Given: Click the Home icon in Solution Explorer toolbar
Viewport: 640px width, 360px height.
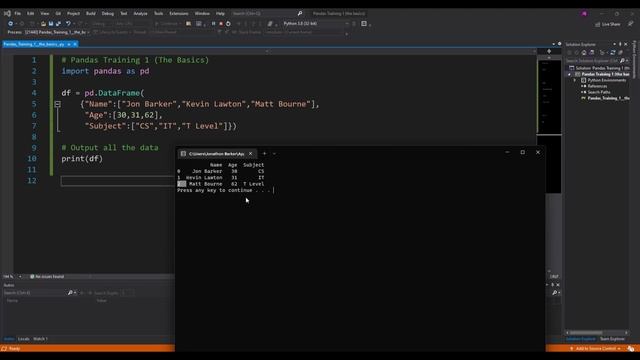Looking at the screenshot, I should [584, 53].
